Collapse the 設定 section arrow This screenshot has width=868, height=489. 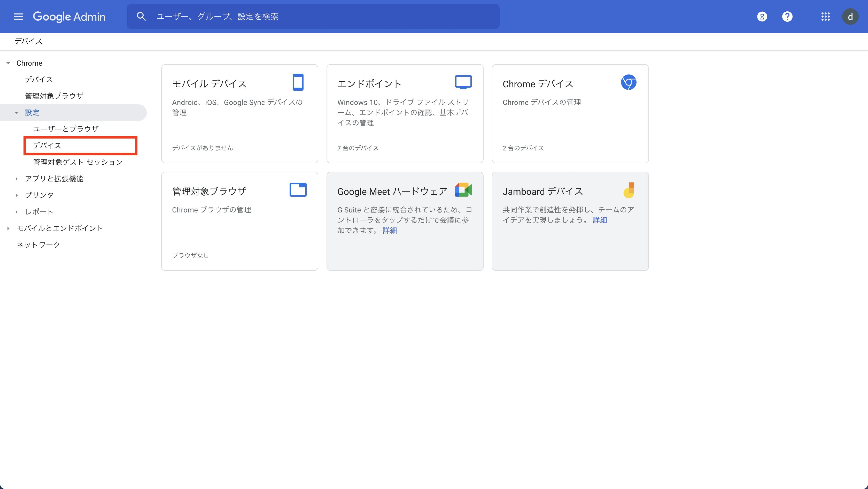tap(17, 113)
